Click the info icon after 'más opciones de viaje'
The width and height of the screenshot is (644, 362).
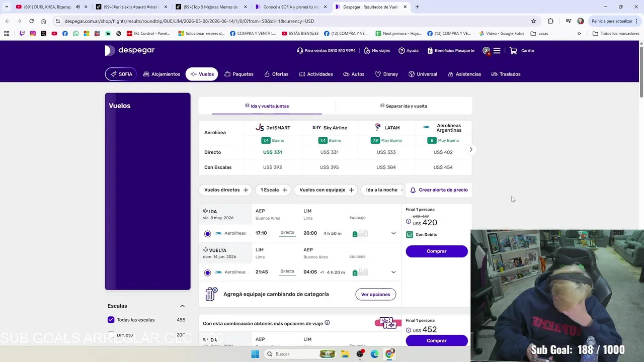[x=327, y=323]
